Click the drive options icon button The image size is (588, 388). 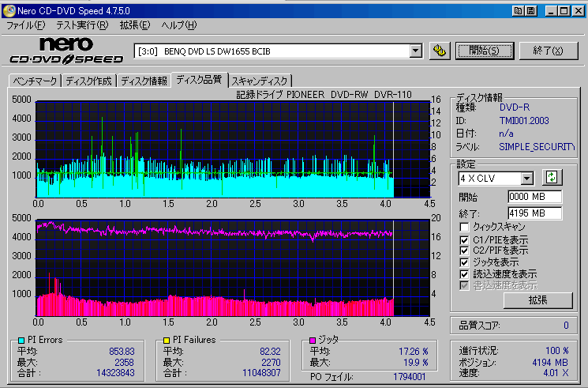coord(440,51)
